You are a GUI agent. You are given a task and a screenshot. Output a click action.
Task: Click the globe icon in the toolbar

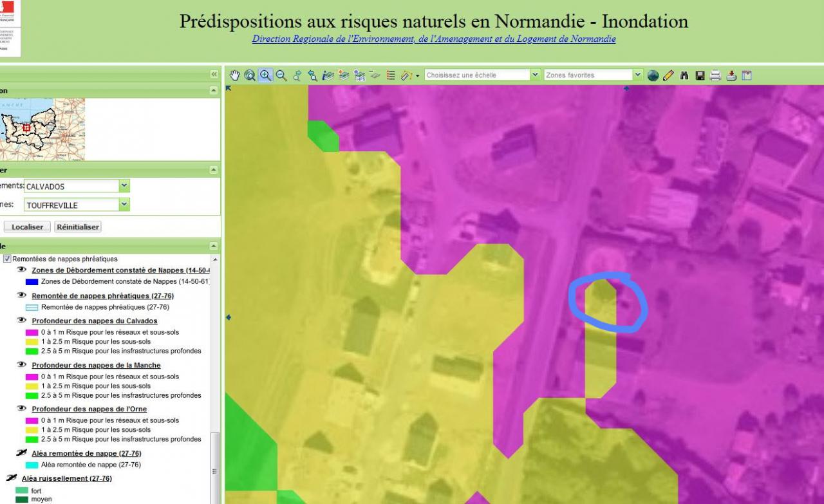pyautogui.click(x=653, y=75)
